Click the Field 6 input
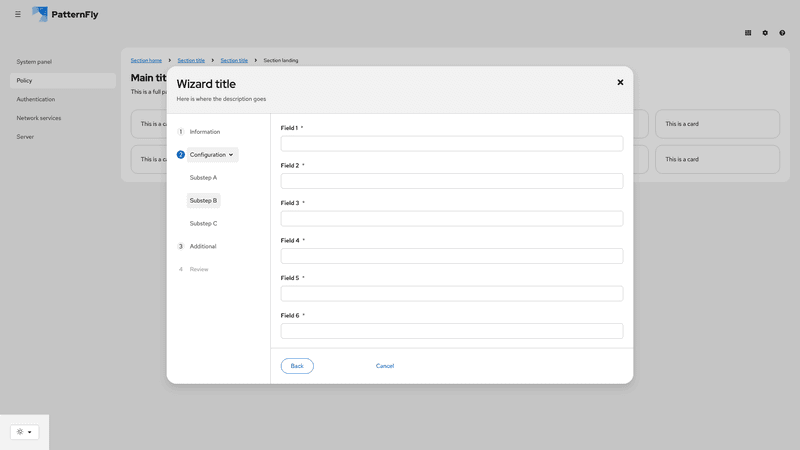Screen dimensions: 800x450 452,331
